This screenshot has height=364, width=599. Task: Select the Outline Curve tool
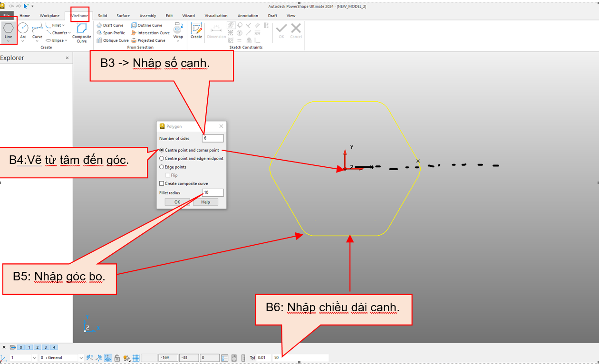tap(146, 25)
